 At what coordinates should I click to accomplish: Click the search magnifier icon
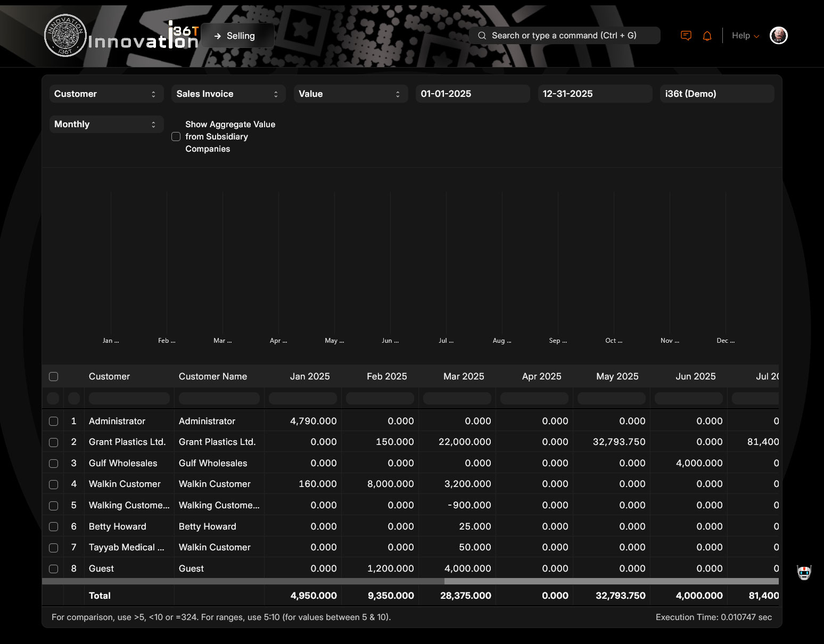[x=482, y=36]
